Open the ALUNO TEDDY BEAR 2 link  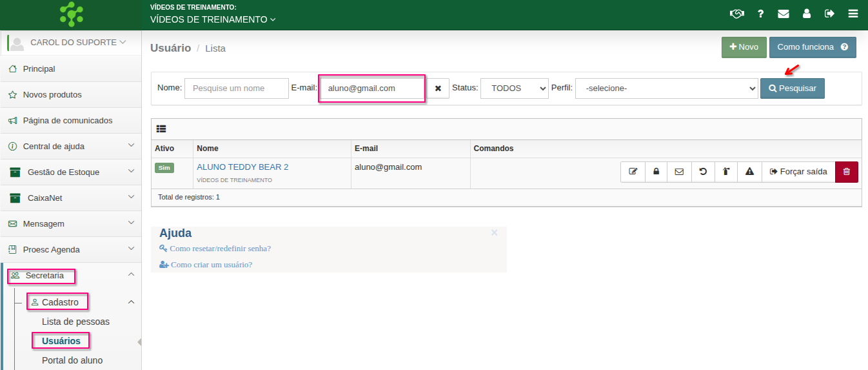pos(242,167)
